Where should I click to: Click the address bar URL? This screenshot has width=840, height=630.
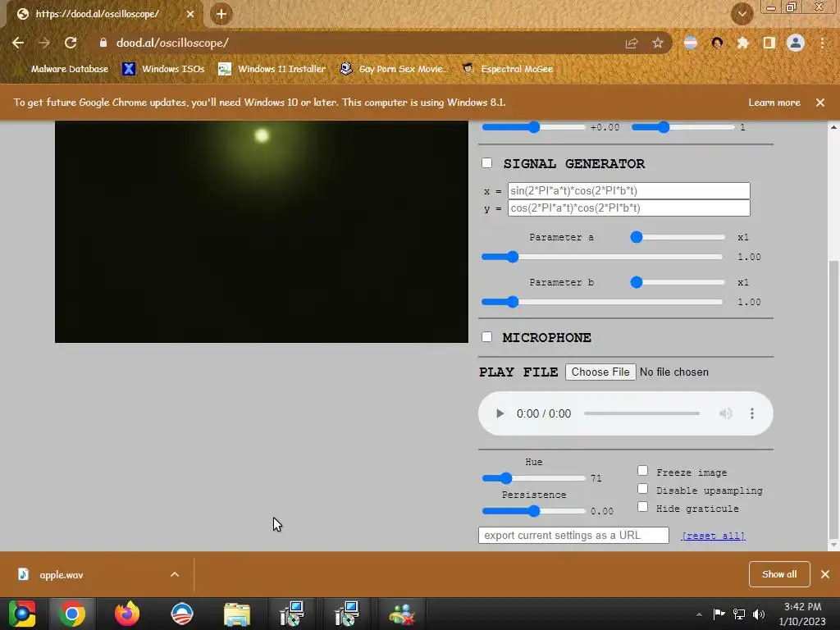(172, 43)
